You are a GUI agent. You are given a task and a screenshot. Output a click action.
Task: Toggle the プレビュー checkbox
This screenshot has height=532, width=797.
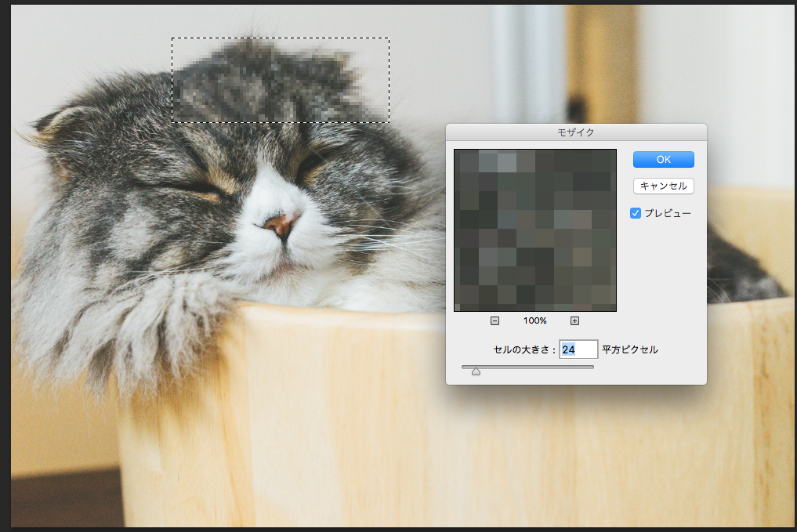pos(636,213)
